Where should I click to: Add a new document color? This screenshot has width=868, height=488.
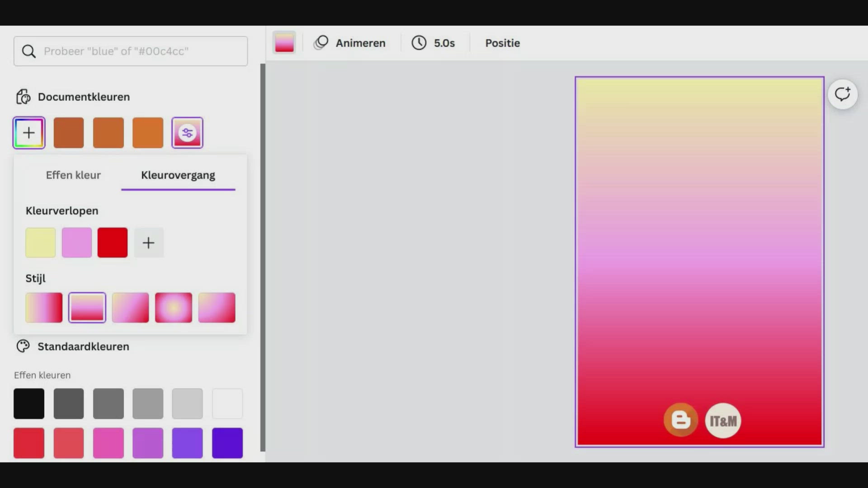[29, 133]
